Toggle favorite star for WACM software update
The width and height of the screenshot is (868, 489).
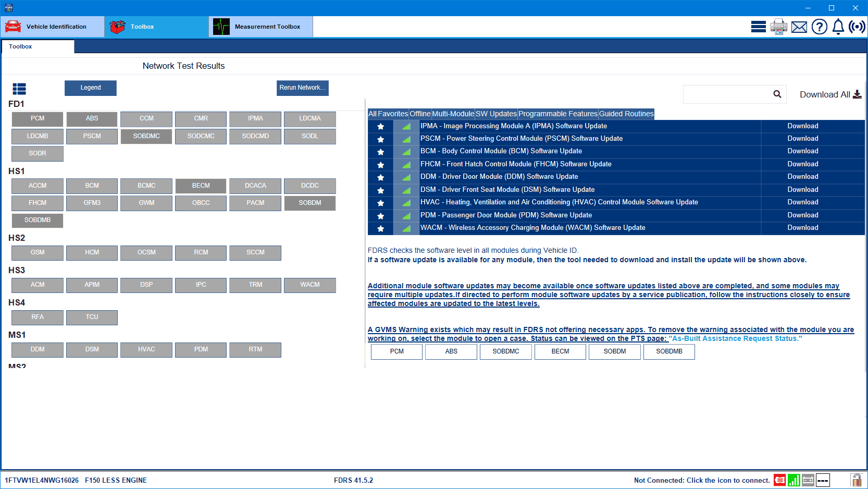click(x=380, y=228)
